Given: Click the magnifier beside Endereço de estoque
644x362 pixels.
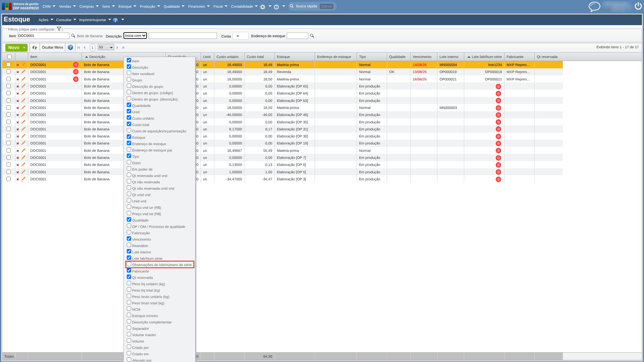Looking at the screenshot, I should click(x=312, y=36).
